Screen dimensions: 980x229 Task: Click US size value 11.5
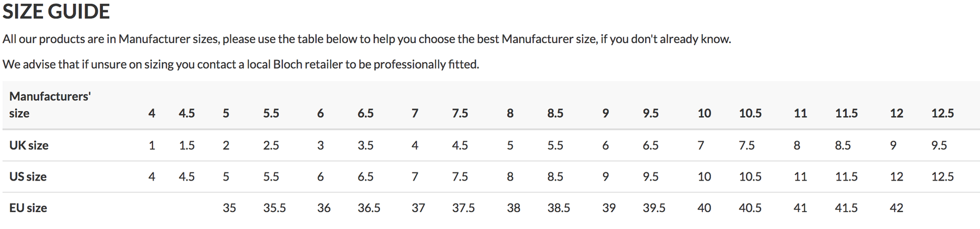coord(846,177)
